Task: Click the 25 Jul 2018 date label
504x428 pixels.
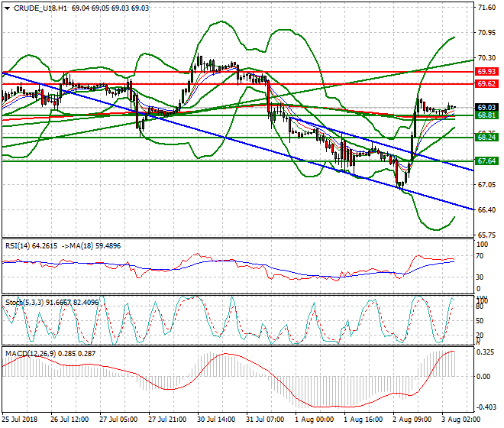Action: coord(20,420)
